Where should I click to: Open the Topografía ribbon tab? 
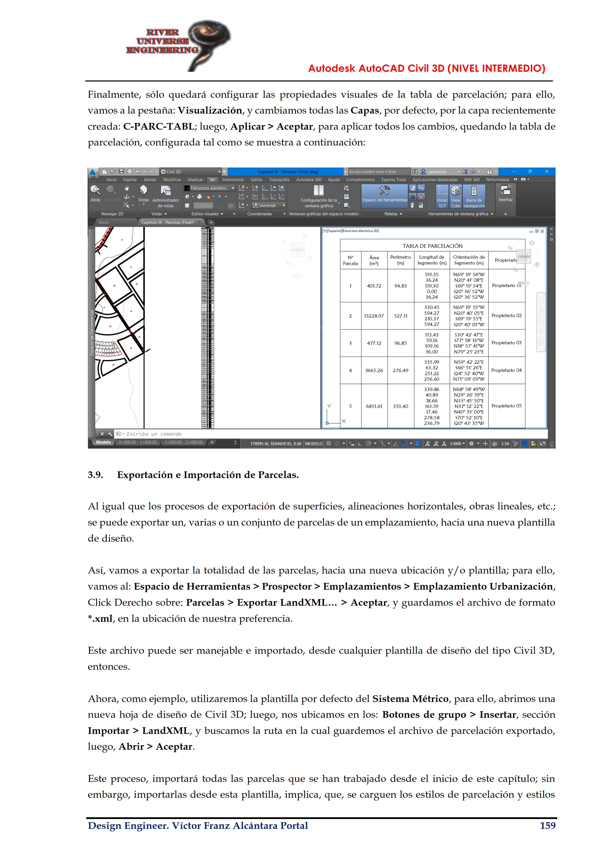coord(279,180)
